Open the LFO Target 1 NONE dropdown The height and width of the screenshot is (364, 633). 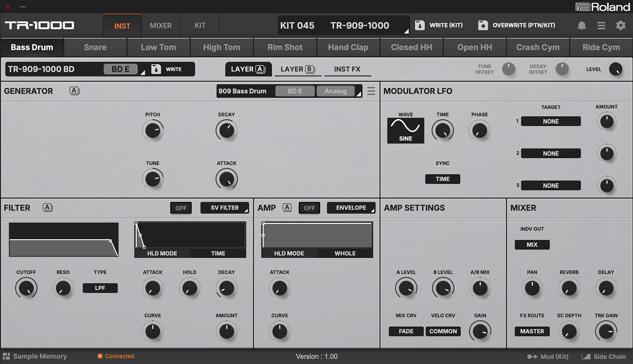pyautogui.click(x=550, y=121)
